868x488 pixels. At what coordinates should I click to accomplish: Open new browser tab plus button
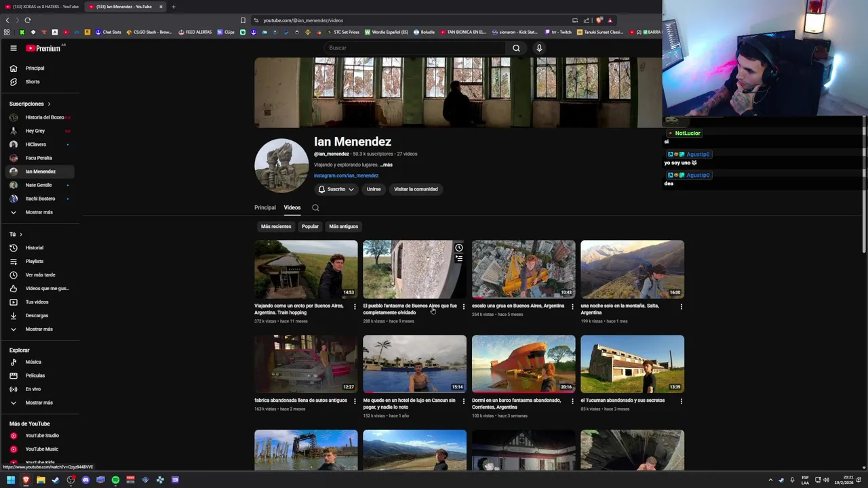click(173, 7)
